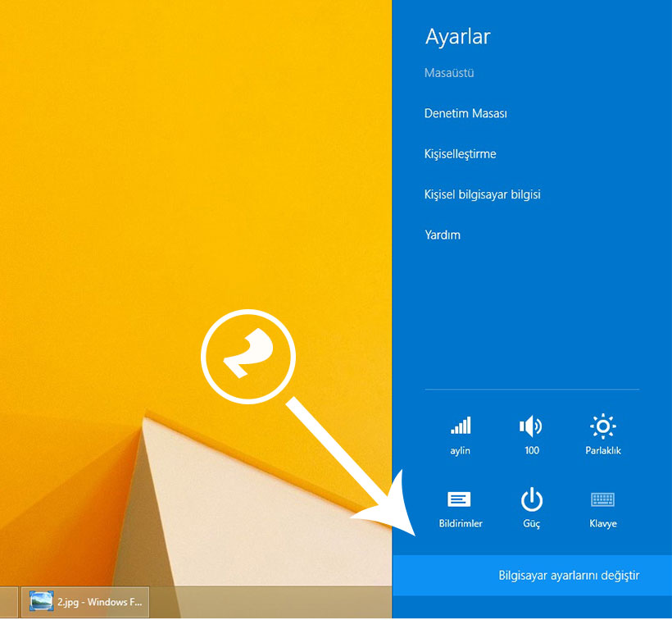The width and height of the screenshot is (672, 620).
Task: Open the Yardım help link
Action: tap(443, 235)
